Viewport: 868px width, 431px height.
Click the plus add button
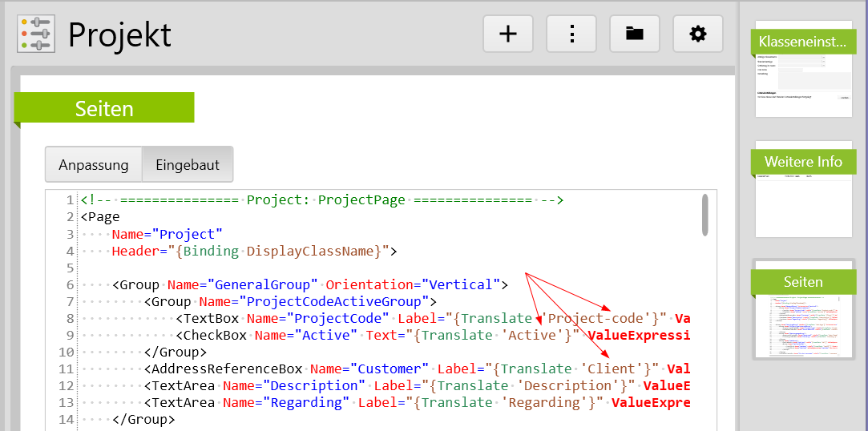[508, 34]
